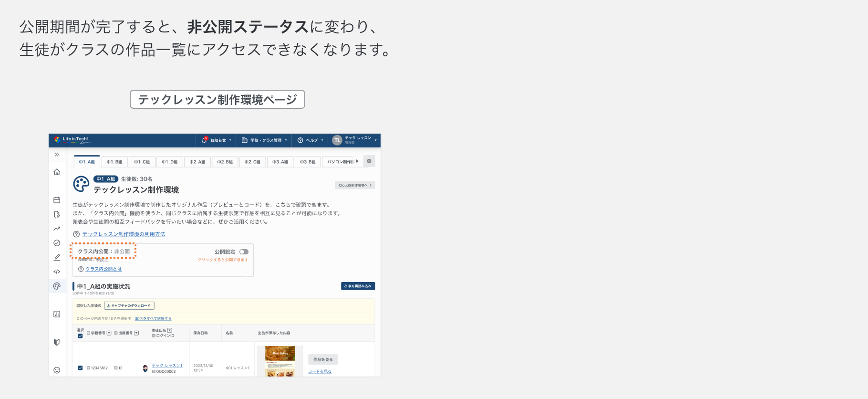This screenshot has height=399, width=868.
Task: Switch to the 中1_C組 tab
Action: (142, 162)
